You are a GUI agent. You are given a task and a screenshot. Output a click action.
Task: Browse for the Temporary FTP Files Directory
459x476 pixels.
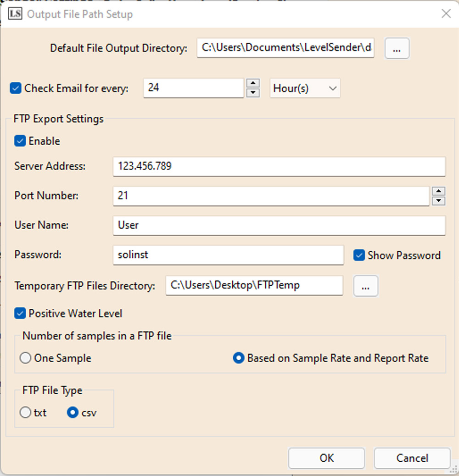[x=365, y=286]
